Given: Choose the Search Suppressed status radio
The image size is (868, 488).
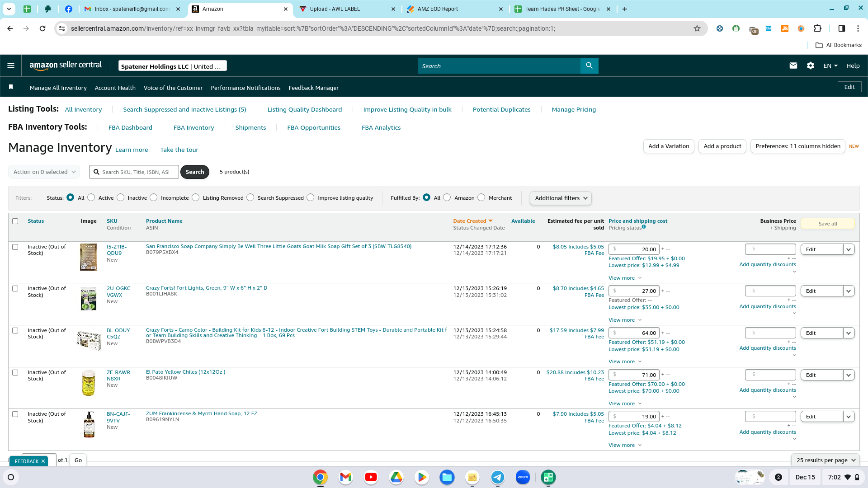Looking at the screenshot, I should [x=250, y=197].
